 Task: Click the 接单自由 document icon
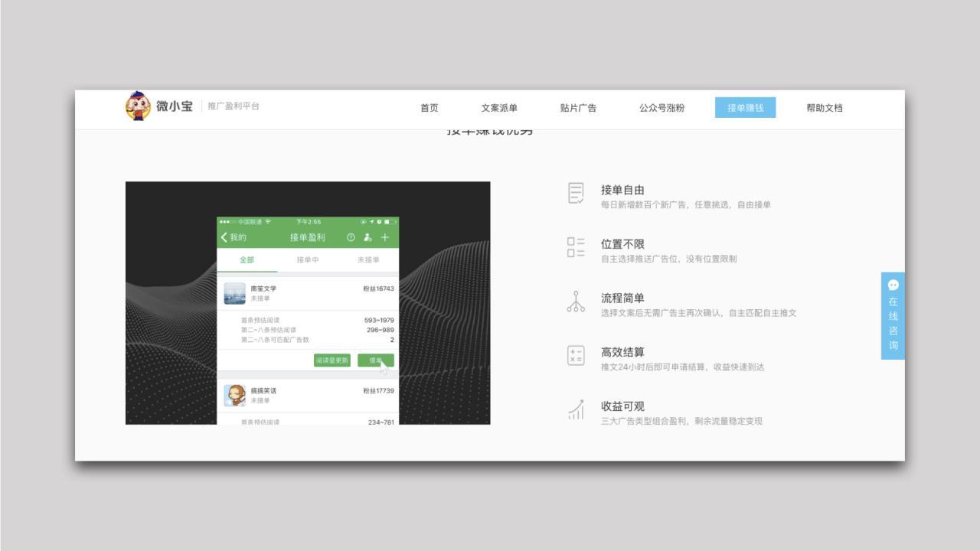tap(576, 193)
